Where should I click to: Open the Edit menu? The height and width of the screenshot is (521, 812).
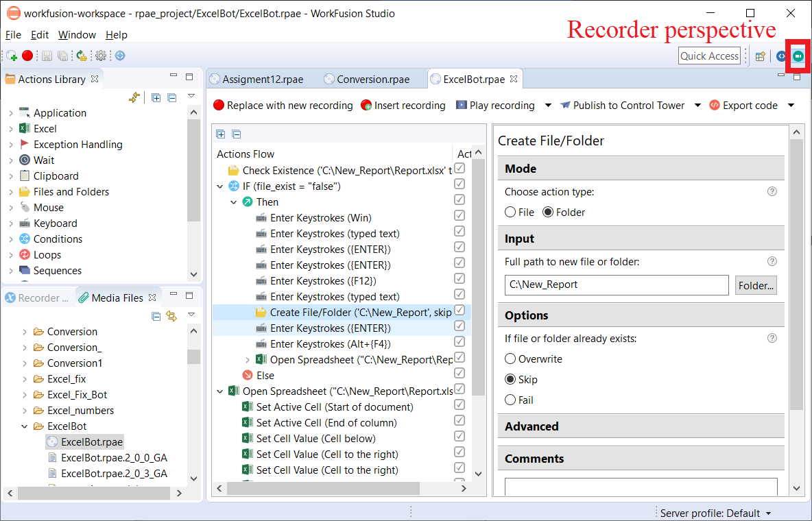(x=40, y=35)
